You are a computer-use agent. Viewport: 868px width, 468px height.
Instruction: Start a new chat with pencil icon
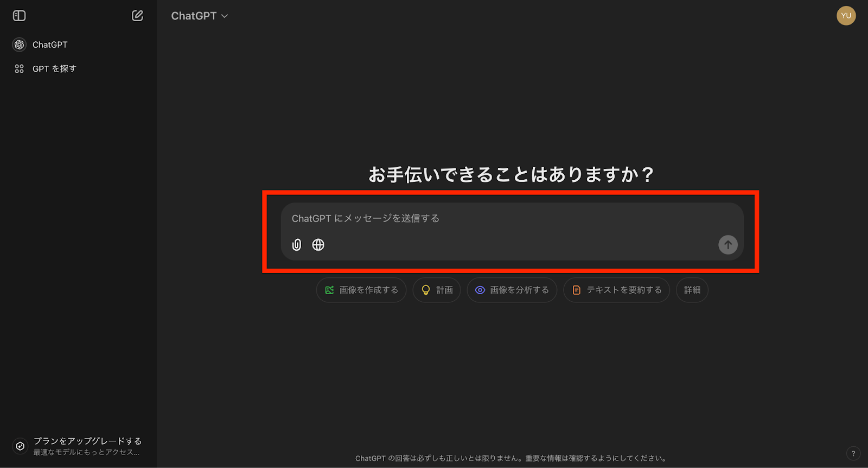137,16
